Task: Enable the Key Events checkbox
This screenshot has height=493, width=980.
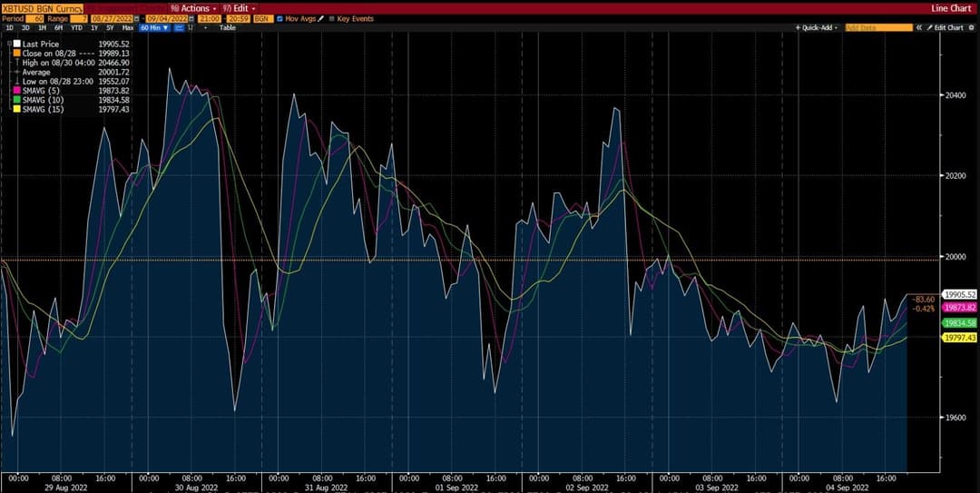Action: click(x=331, y=19)
